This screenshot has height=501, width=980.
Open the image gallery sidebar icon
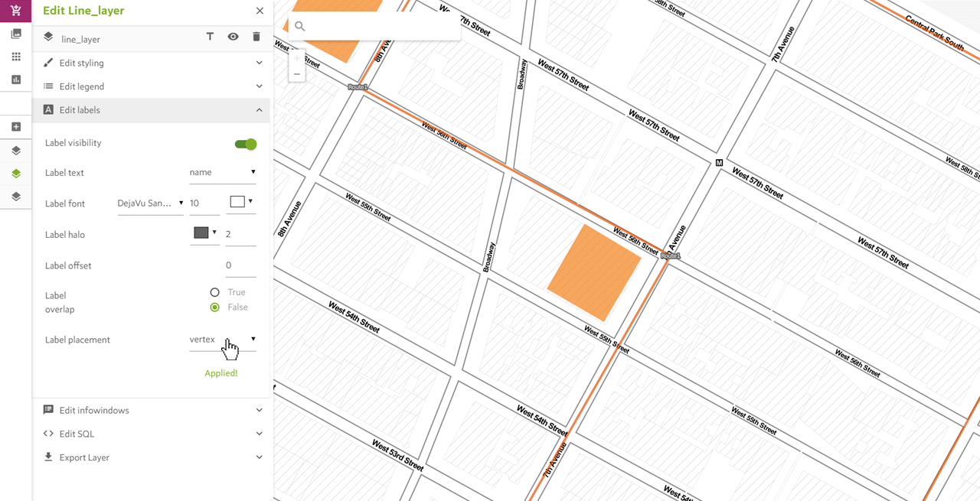(x=16, y=34)
